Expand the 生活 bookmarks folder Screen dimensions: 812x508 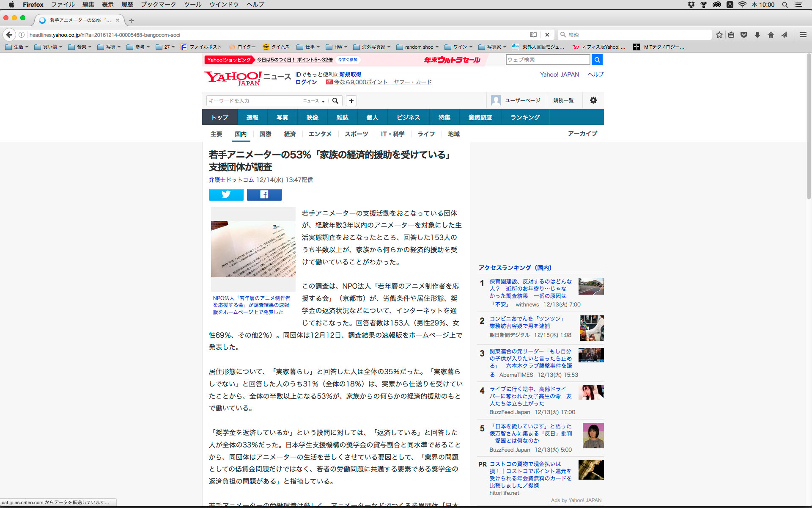click(17, 47)
